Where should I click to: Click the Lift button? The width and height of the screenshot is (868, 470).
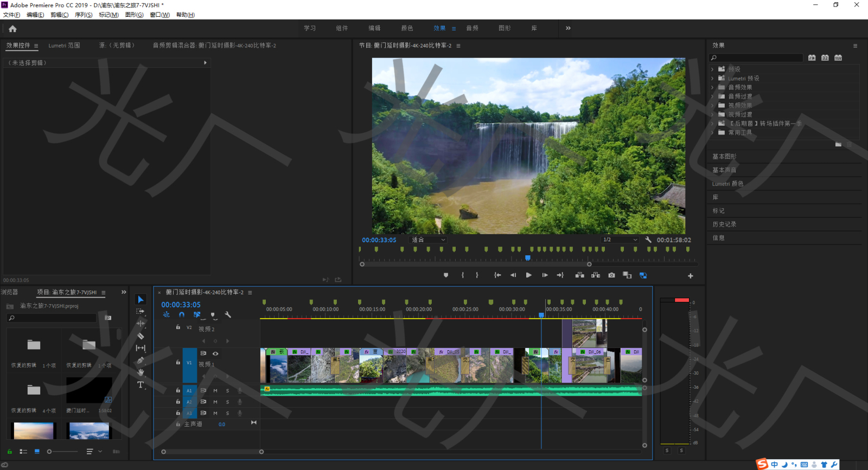[579, 275]
